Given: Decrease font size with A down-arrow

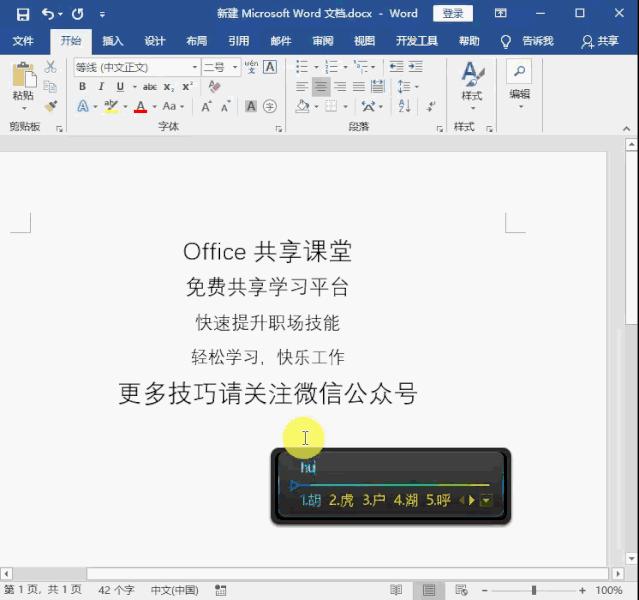Looking at the screenshot, I should [x=226, y=107].
